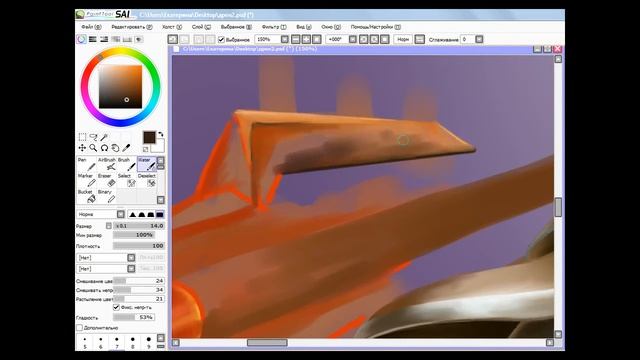Screen dimensions: 640x360
Task: Select the AirBrush tool
Action: 107,164
